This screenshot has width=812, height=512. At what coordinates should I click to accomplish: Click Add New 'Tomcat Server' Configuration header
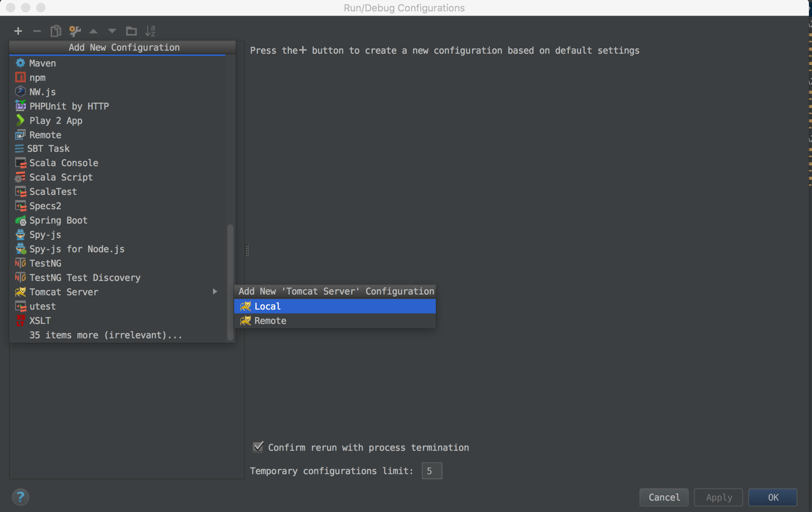click(x=335, y=291)
